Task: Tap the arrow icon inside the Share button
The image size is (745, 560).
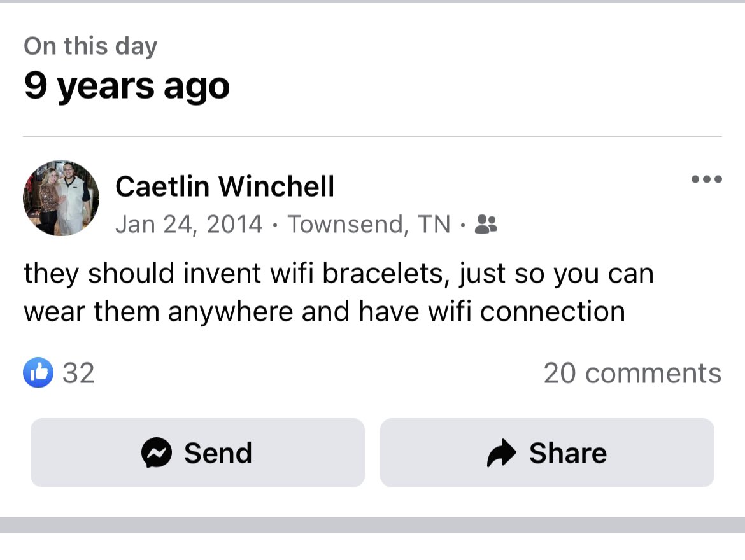Action: (x=501, y=452)
